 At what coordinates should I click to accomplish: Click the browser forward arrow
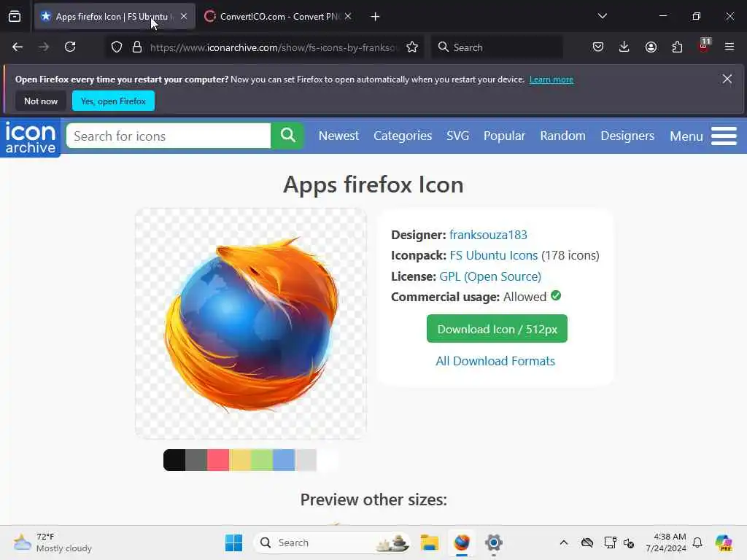[44, 47]
